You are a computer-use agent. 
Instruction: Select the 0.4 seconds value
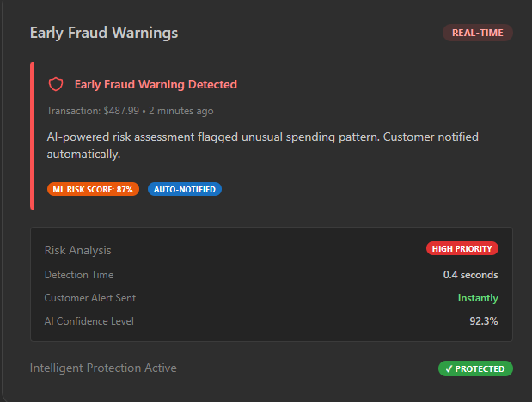tap(470, 275)
